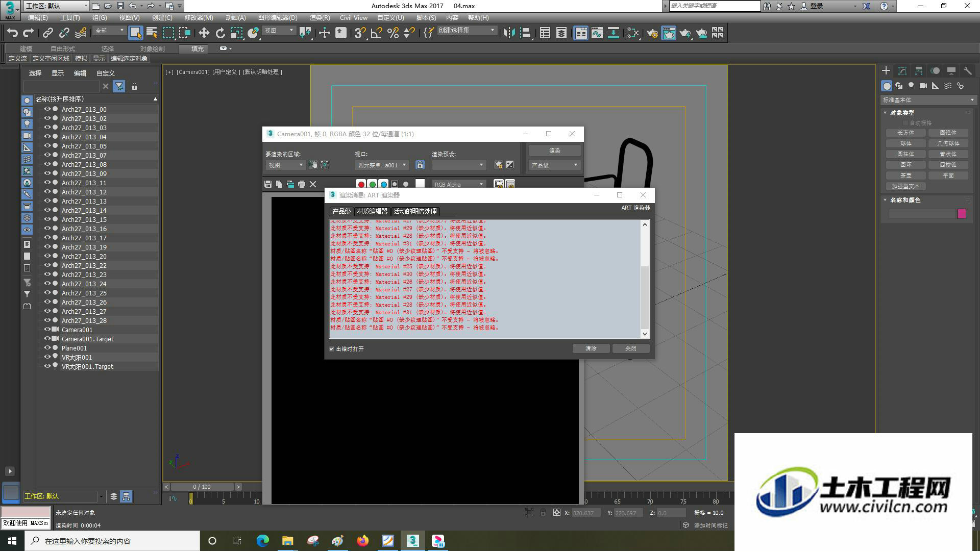Activate the Select and Scale tool

coord(237,33)
